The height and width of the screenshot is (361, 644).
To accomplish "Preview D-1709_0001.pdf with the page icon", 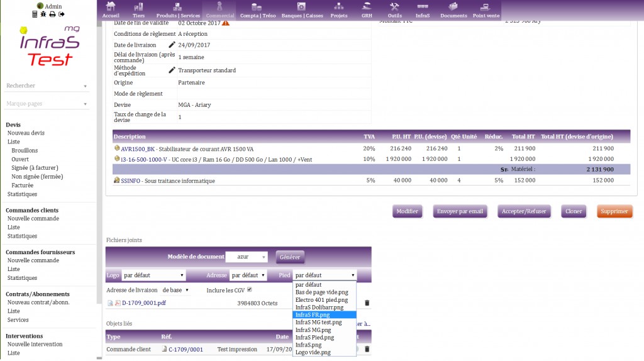I will click(110, 303).
